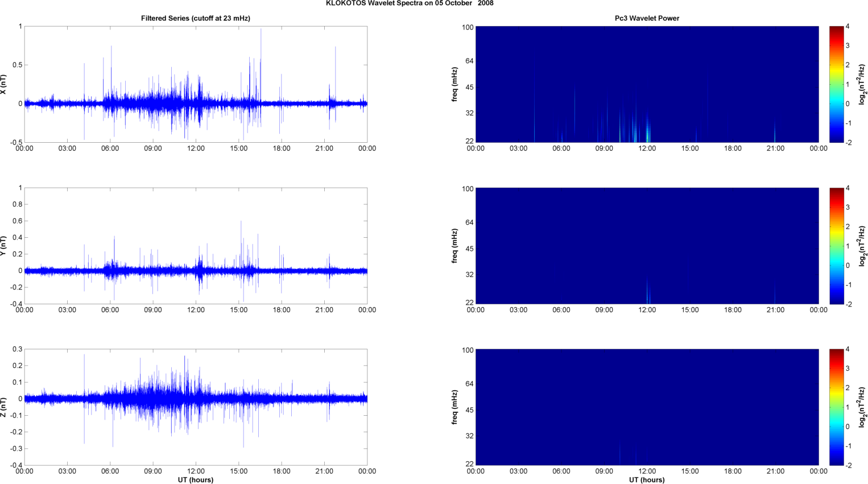This screenshot has height=484, width=868.
Task: Click the log2(nT²/Hz) label of Z colorbar
Action: (862, 407)
